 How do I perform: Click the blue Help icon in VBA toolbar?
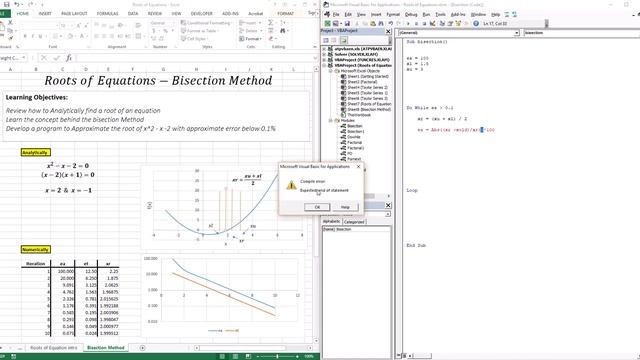tap(476, 23)
